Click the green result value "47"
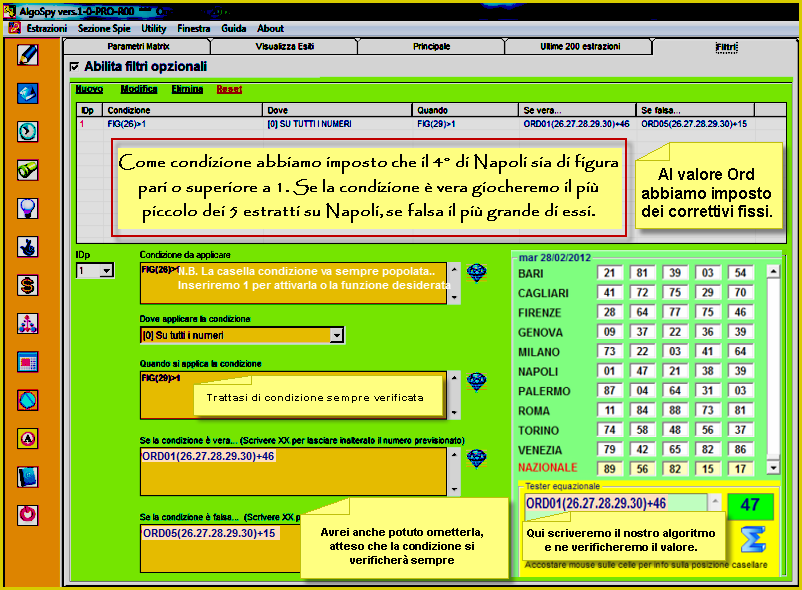This screenshot has height=590, width=802. [750, 505]
